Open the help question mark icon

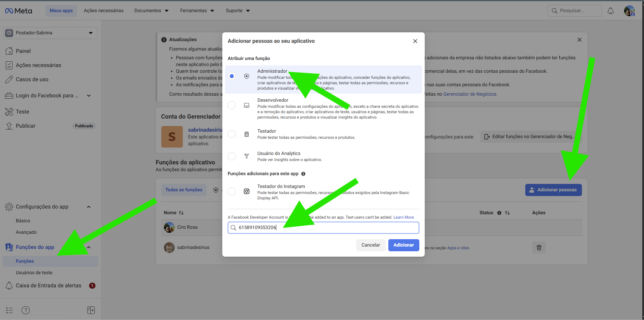coord(26,310)
